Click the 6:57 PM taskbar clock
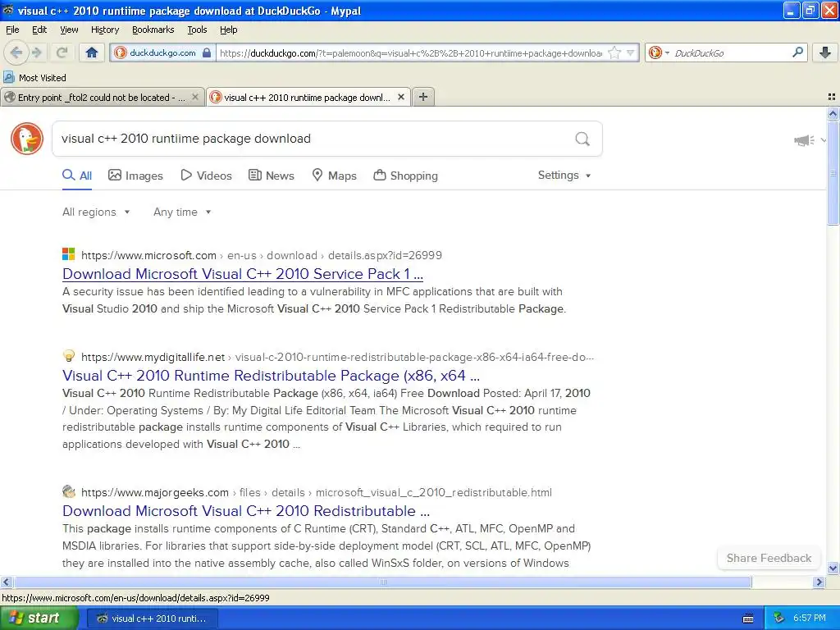The height and width of the screenshot is (630, 840). (x=810, y=619)
